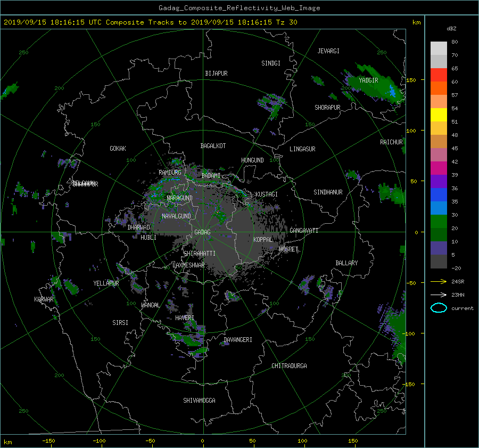The width and height of the screenshot is (479, 448).
Task: Select the dark gray -20 dBZ swatch
Action: point(439,261)
